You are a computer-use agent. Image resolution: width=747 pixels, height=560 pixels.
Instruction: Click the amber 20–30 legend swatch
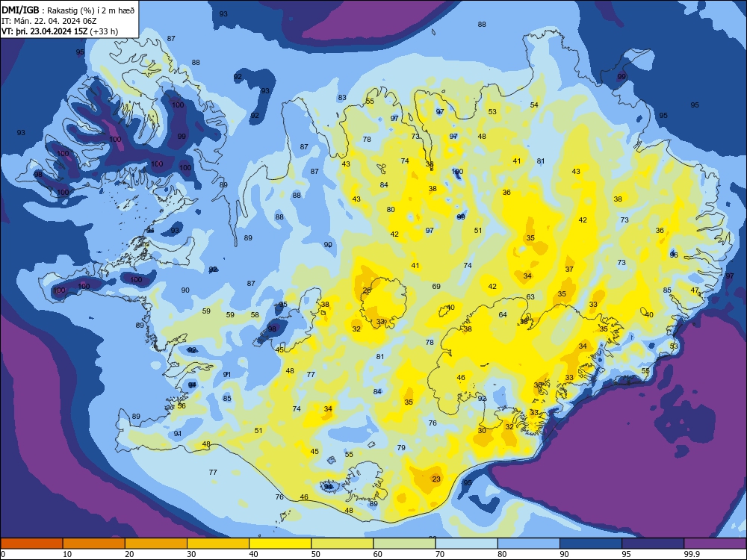[x=156, y=544]
